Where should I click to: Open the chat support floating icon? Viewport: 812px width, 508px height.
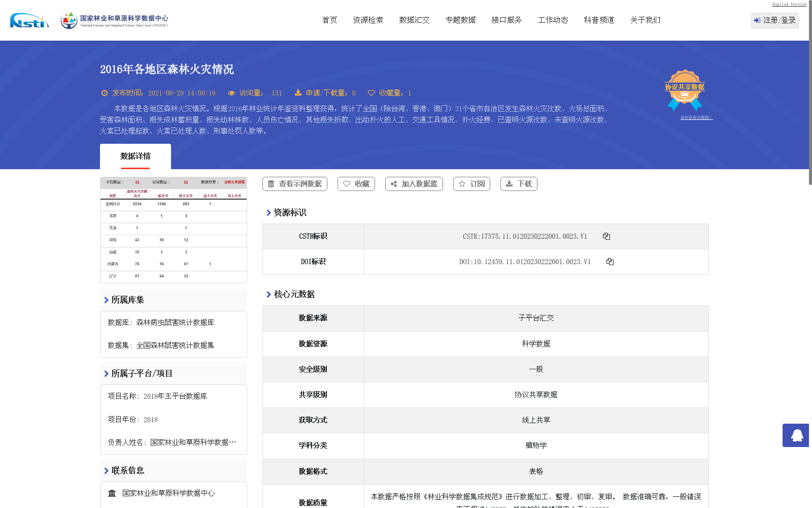point(796,435)
